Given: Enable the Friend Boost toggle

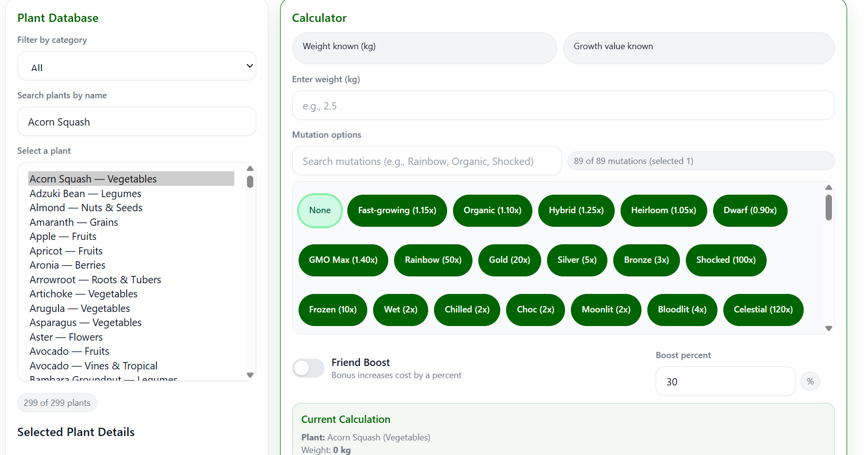Looking at the screenshot, I should point(308,368).
